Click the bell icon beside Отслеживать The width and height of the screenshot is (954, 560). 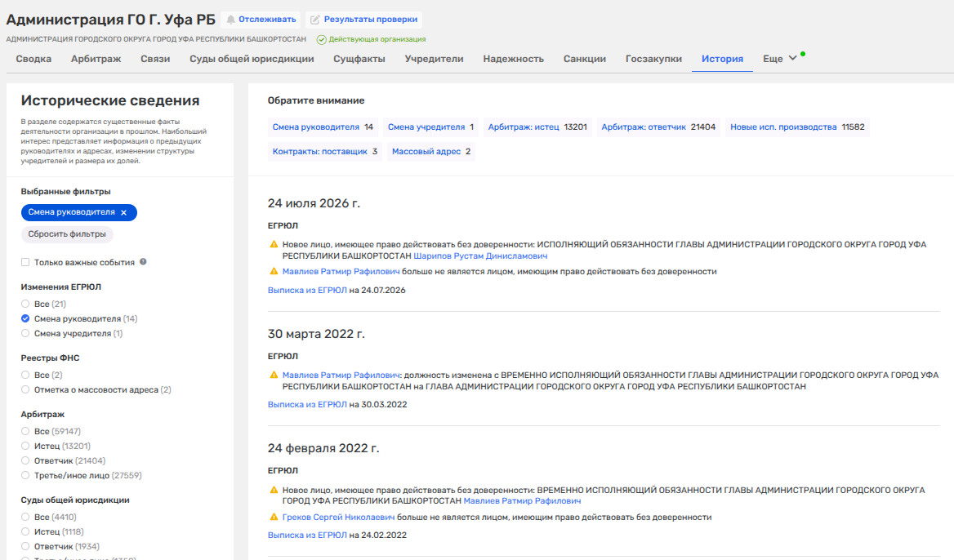(230, 20)
